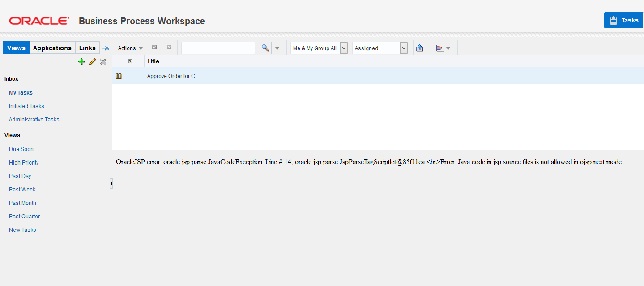Viewport: 644px width, 286px height.
Task: Expand advanced search options arrow
Action: (x=277, y=48)
